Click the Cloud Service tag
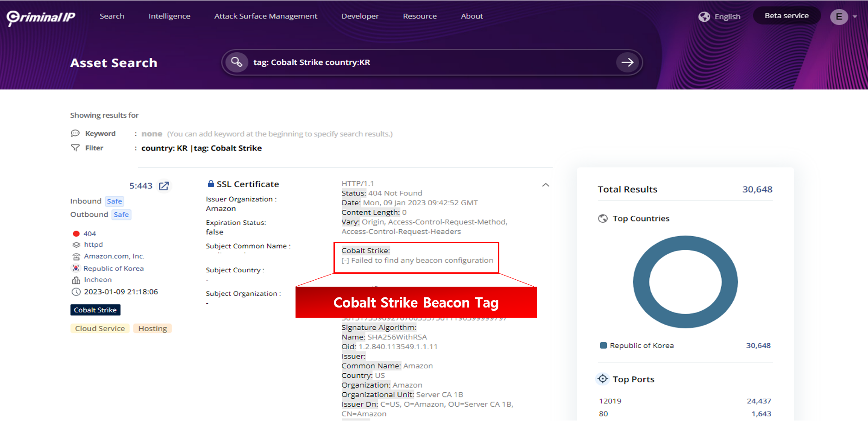The width and height of the screenshot is (868, 427). (100, 328)
